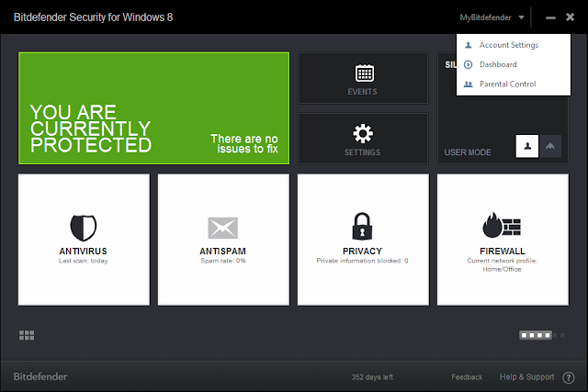This screenshot has height=392, width=588.
Task: Switch to the autopilot user mode icon
Action: [x=550, y=146]
